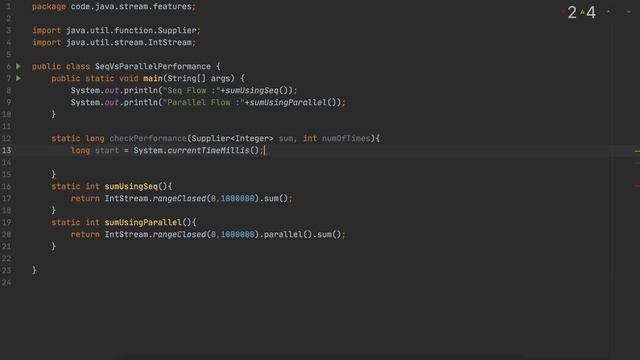The width and height of the screenshot is (640, 360).
Task: Click Supplier<Integer> parameter type
Action: coord(232,138)
